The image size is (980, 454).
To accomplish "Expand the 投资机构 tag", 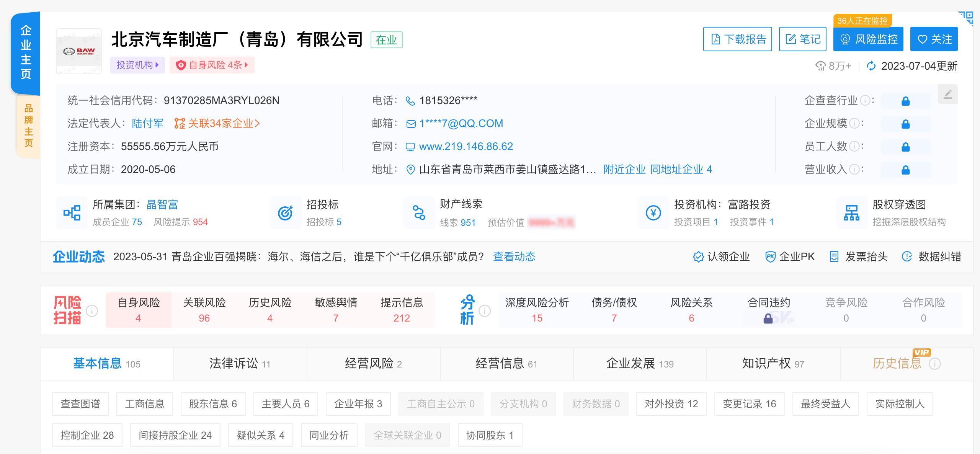I will click(137, 65).
